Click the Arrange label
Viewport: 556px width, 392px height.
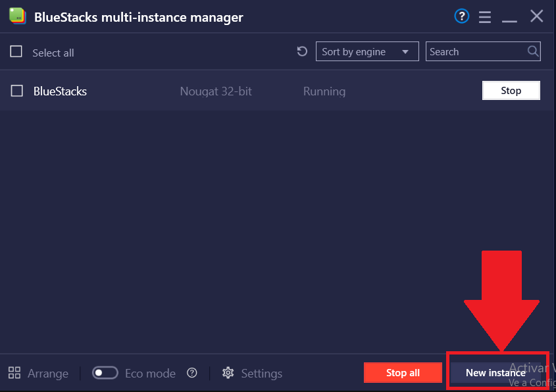[x=48, y=374]
